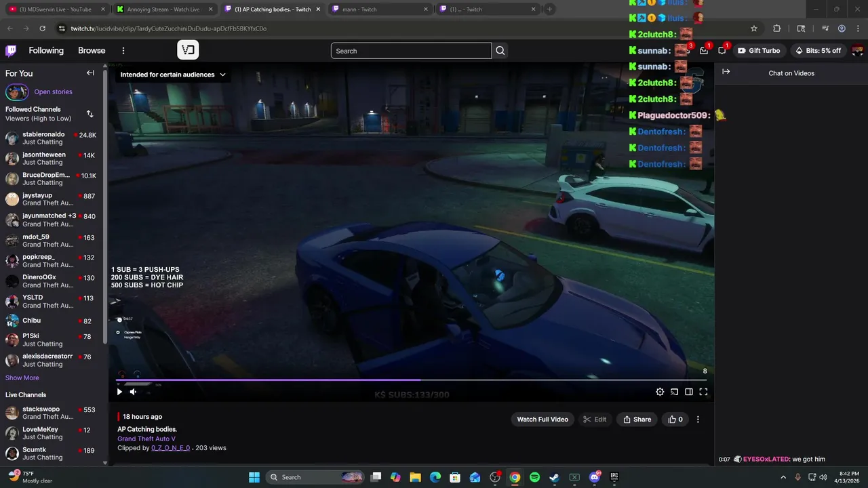Image resolution: width=868 pixels, height=488 pixels.
Task: Open a new browser tab
Action: 550,9
